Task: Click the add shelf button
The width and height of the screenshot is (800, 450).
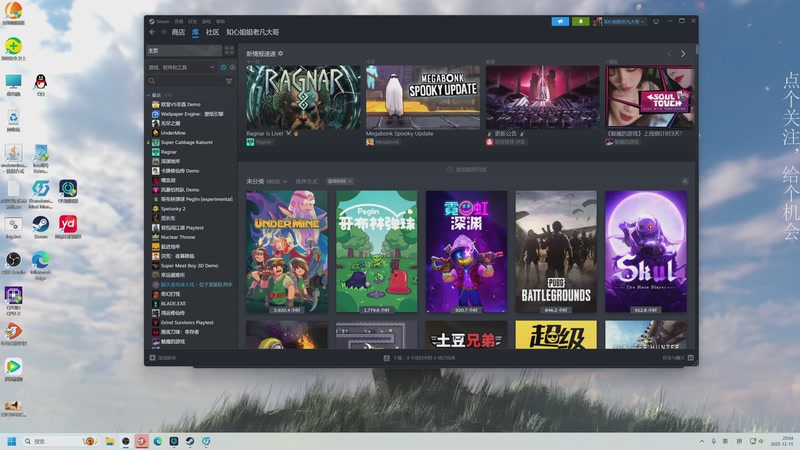Action: [x=466, y=169]
